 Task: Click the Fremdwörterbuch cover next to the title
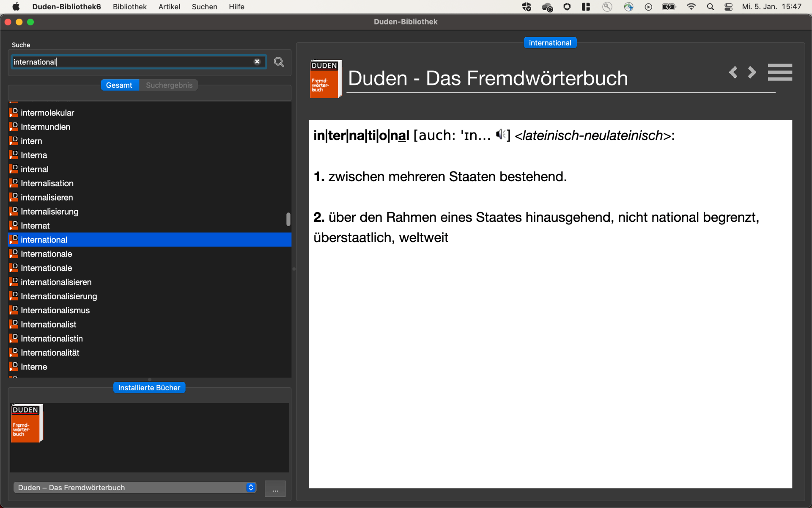[325, 79]
